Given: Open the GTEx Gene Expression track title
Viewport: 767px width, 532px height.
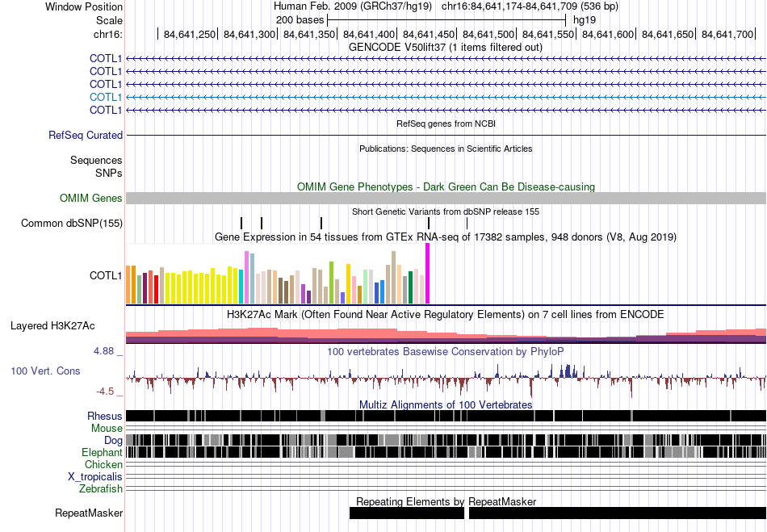Looking at the screenshot, I should [446, 237].
